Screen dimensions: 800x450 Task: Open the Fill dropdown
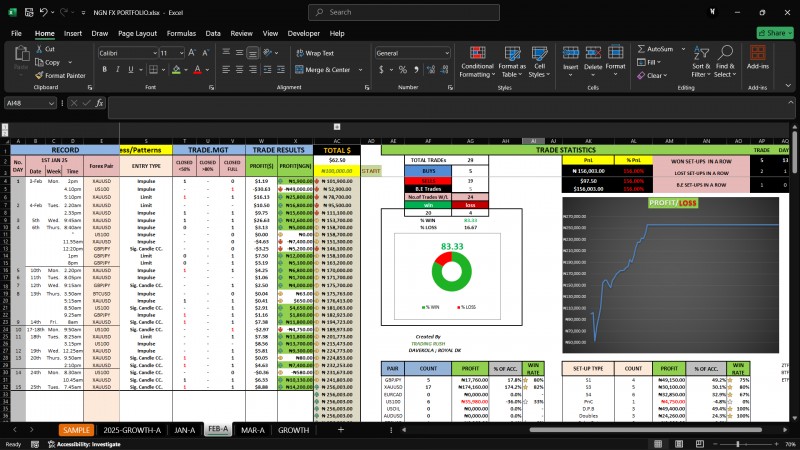(x=649, y=62)
